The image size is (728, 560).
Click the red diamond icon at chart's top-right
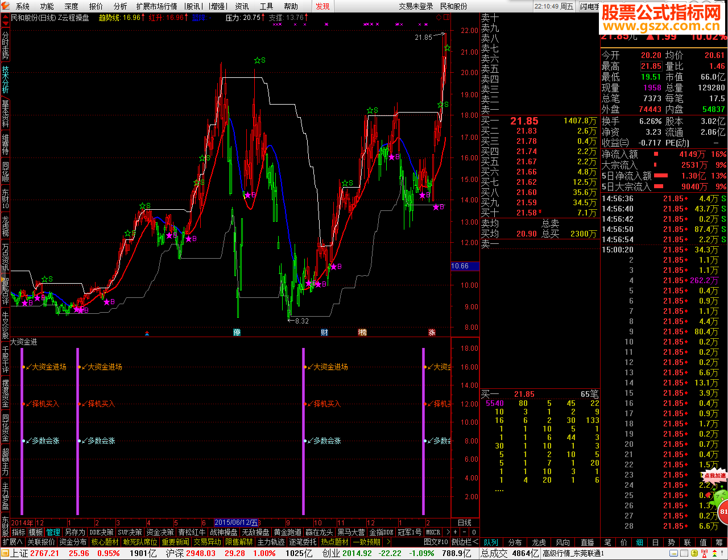coord(439,18)
